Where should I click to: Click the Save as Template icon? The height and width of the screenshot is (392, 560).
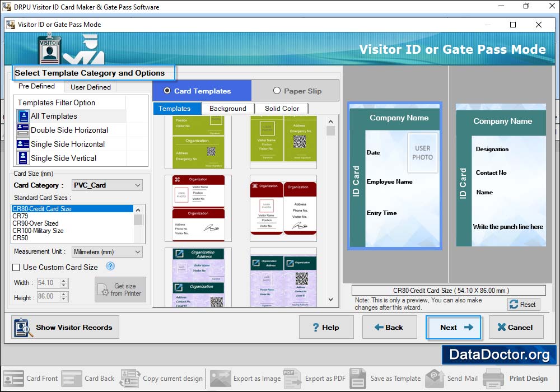[x=358, y=379]
